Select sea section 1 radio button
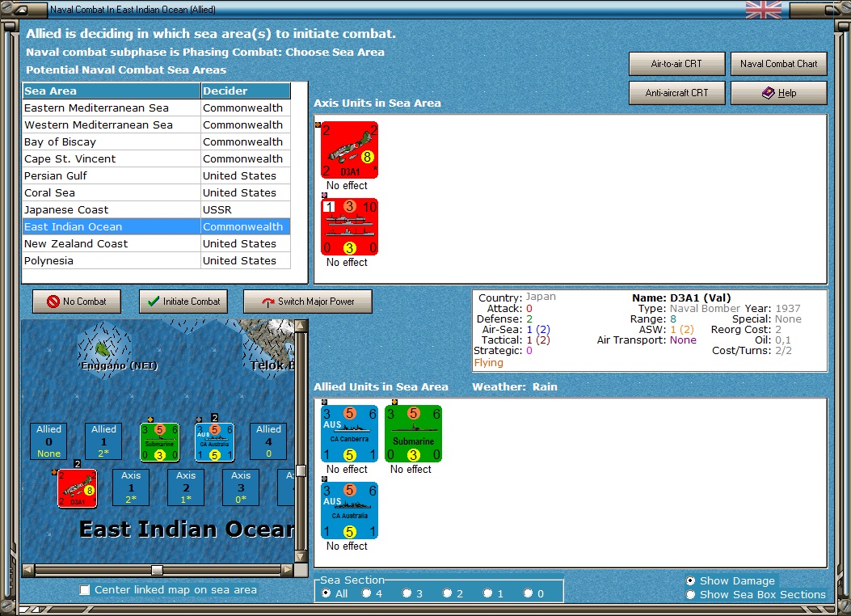The image size is (851, 616). point(488,593)
